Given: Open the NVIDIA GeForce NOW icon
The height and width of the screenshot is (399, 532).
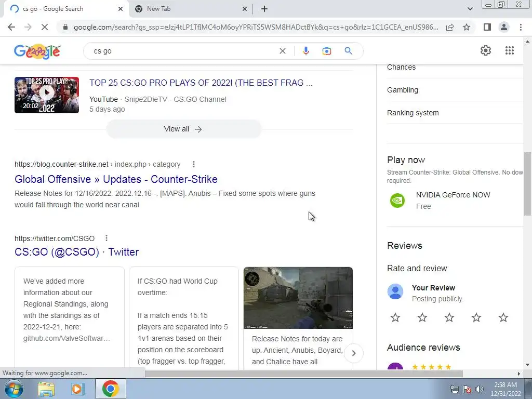Looking at the screenshot, I should pos(397,200).
